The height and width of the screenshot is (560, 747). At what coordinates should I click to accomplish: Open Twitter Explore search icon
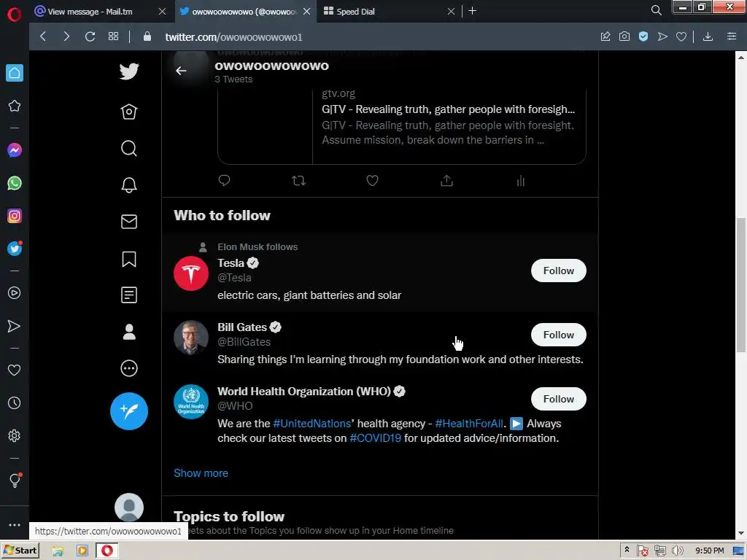129,148
